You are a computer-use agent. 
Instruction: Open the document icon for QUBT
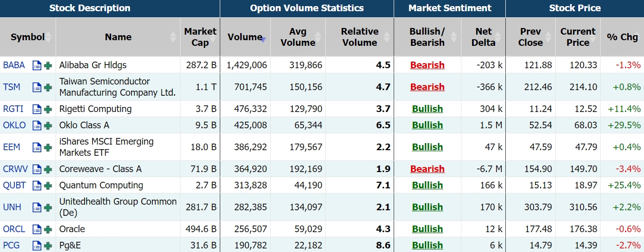[x=37, y=185]
